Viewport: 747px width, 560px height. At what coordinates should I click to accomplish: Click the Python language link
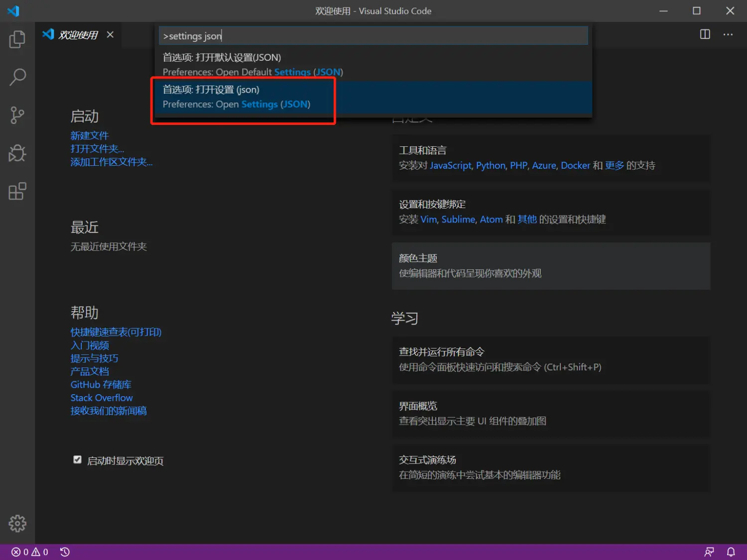(x=491, y=165)
